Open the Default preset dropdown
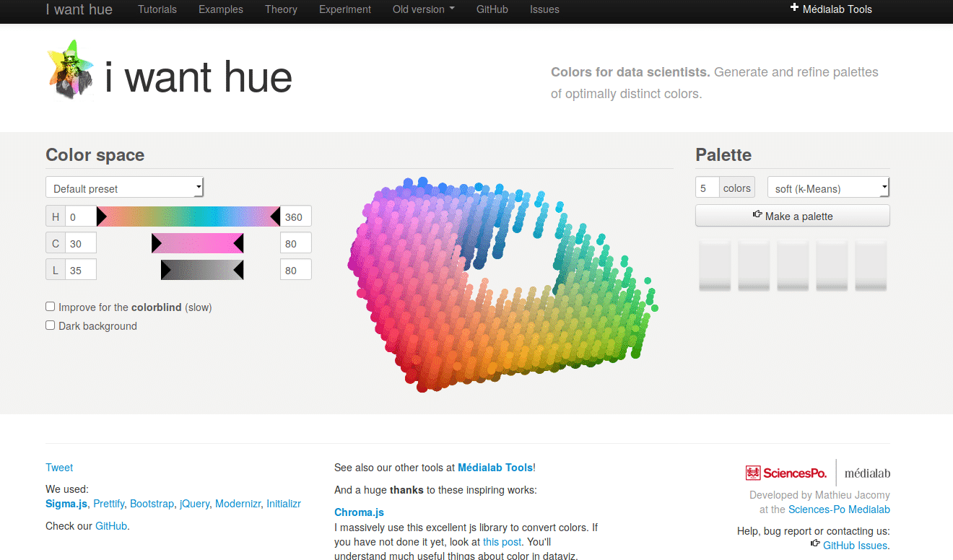Image resolution: width=953 pixels, height=560 pixels. point(124,188)
